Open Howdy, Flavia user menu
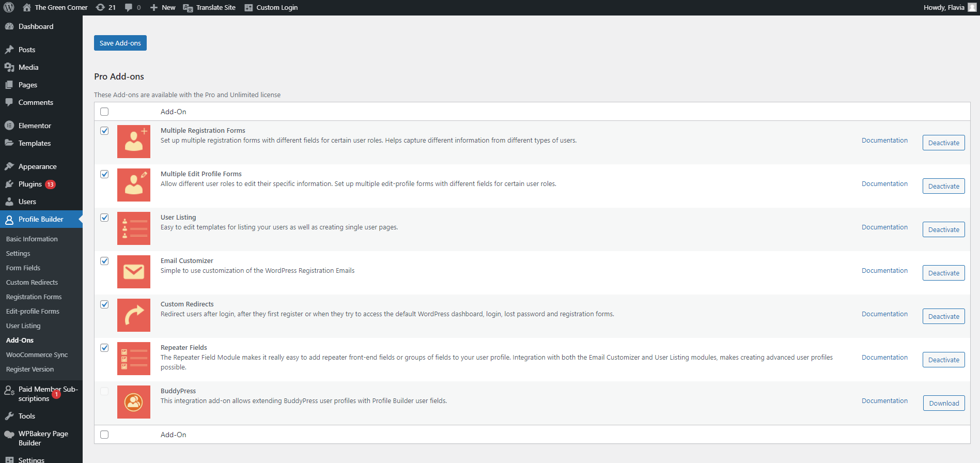Image resolution: width=980 pixels, height=463 pixels. tap(950, 7)
